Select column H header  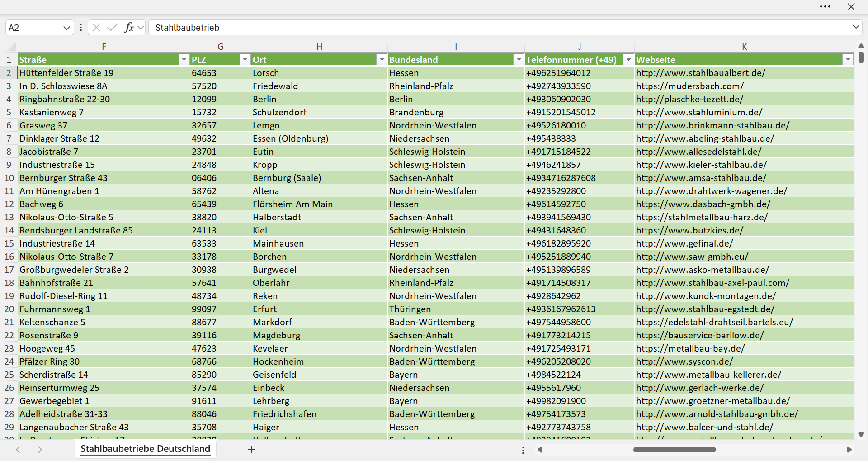319,47
